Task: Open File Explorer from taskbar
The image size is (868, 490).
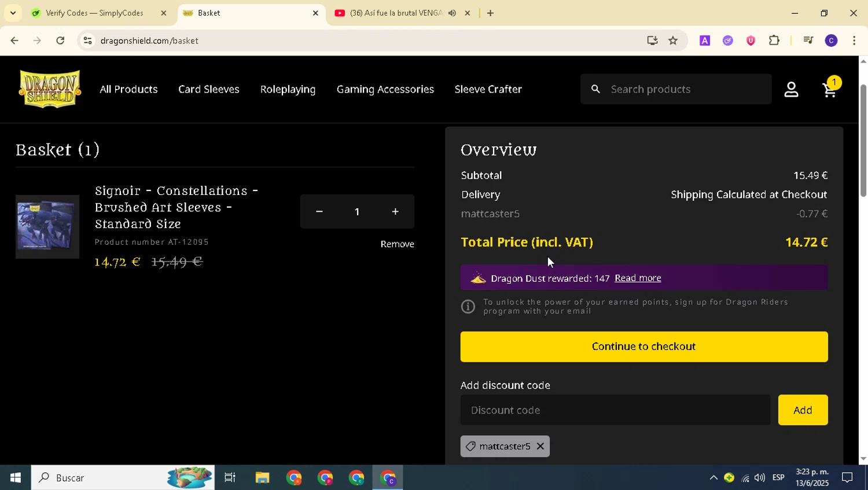Action: pyautogui.click(x=262, y=477)
